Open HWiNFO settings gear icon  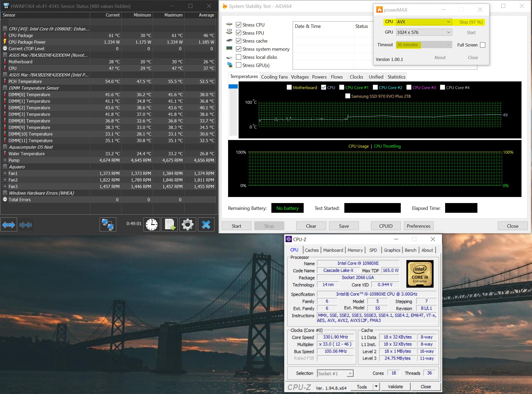pyautogui.click(x=187, y=225)
